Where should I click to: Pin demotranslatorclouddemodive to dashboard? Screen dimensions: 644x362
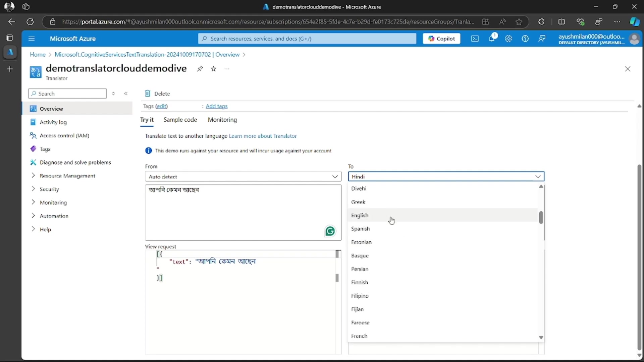200,69
